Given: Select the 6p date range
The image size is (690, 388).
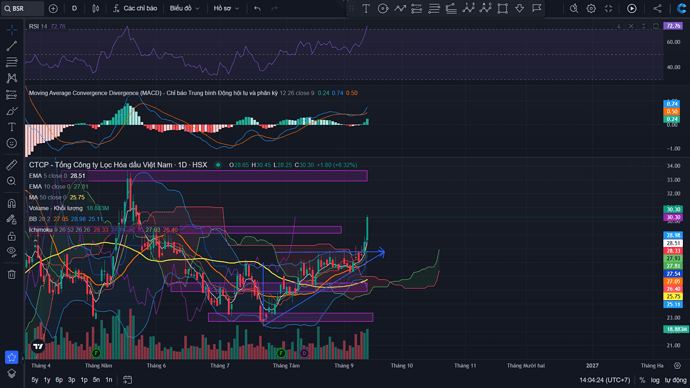Looking at the screenshot, I should pyautogui.click(x=59, y=380).
